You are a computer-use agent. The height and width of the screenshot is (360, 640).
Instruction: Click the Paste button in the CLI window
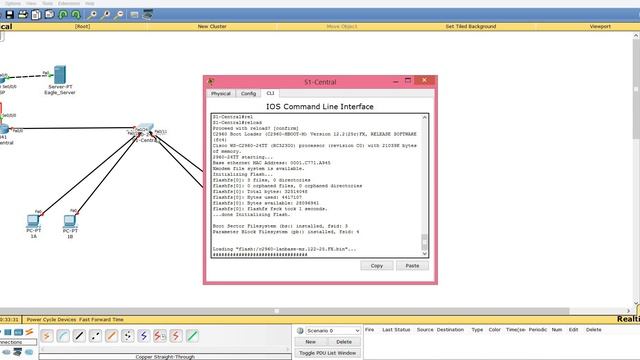(x=412, y=266)
